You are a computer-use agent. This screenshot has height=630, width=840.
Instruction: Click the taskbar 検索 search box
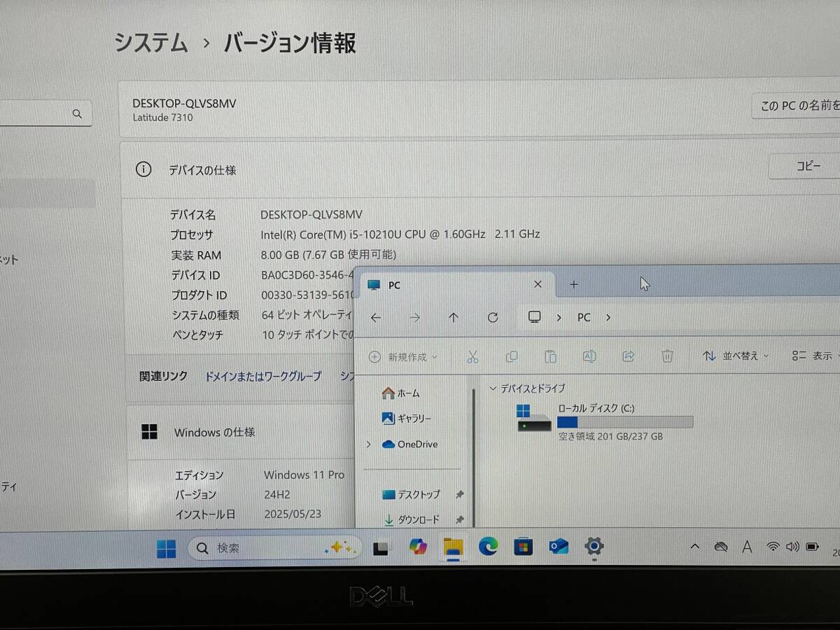coord(274,548)
